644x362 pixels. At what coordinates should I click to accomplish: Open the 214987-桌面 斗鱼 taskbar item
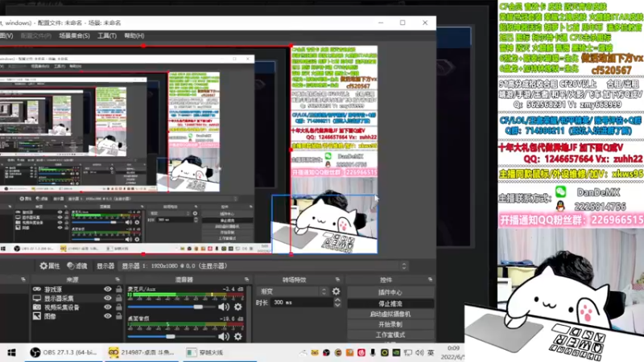click(142, 352)
